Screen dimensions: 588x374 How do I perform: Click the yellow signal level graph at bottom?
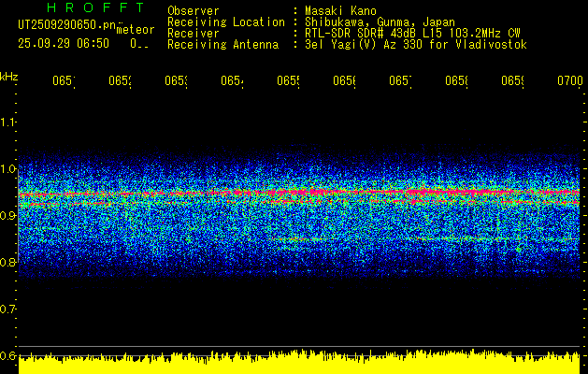pos(299,362)
